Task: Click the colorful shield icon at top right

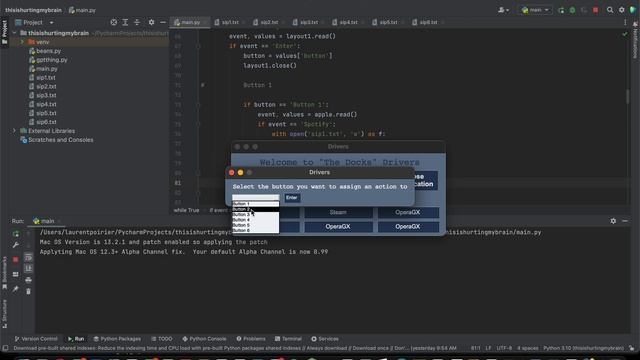Action: pos(633,10)
